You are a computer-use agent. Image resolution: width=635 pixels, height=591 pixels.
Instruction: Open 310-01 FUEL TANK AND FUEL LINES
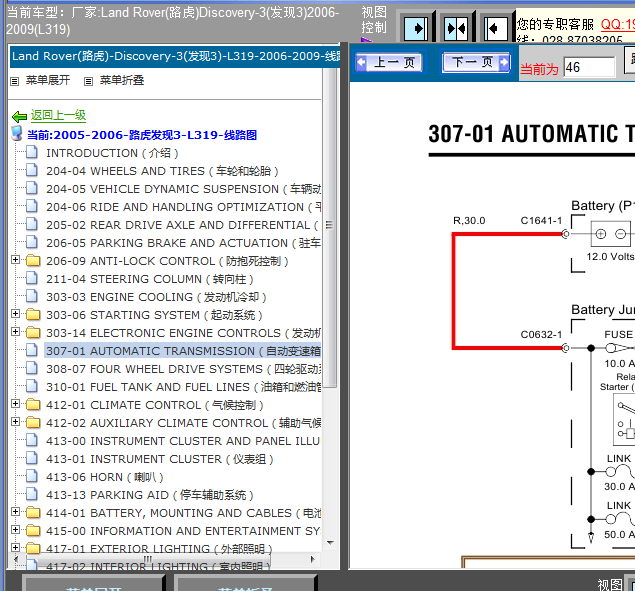(183, 387)
